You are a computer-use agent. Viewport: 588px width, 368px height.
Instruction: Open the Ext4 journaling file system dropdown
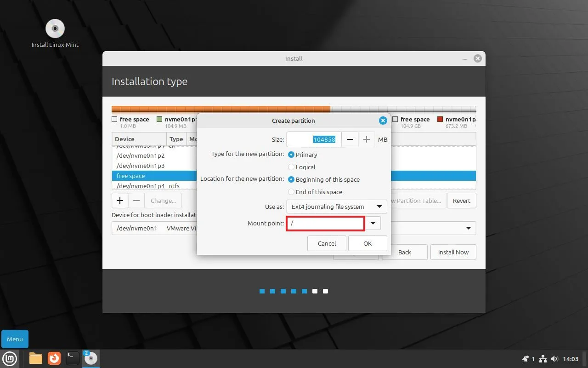coord(336,207)
